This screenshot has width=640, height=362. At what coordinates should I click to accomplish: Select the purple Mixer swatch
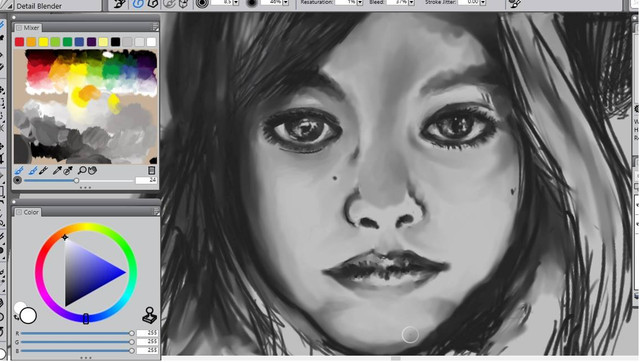[x=91, y=42]
